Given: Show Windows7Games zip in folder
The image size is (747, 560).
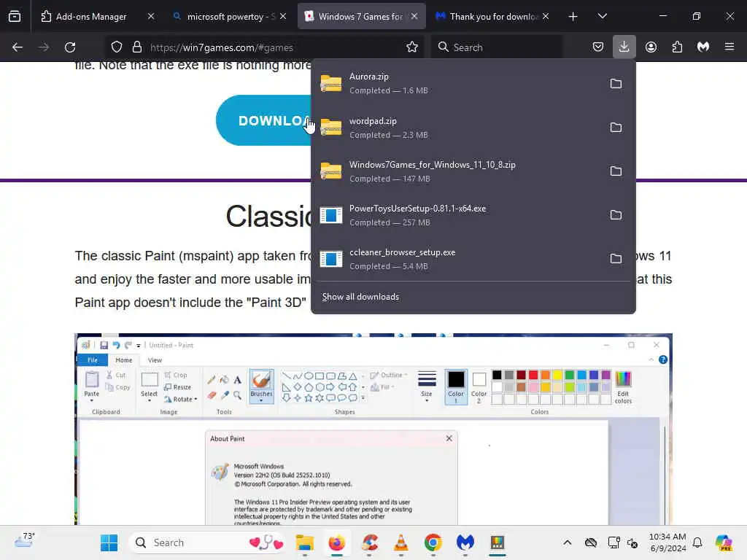Looking at the screenshot, I should pos(616,171).
